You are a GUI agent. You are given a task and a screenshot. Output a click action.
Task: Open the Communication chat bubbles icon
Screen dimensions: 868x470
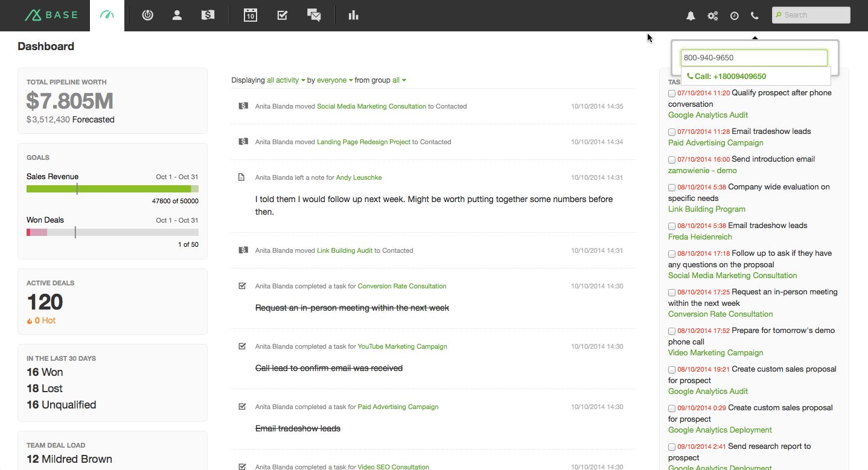coord(313,16)
